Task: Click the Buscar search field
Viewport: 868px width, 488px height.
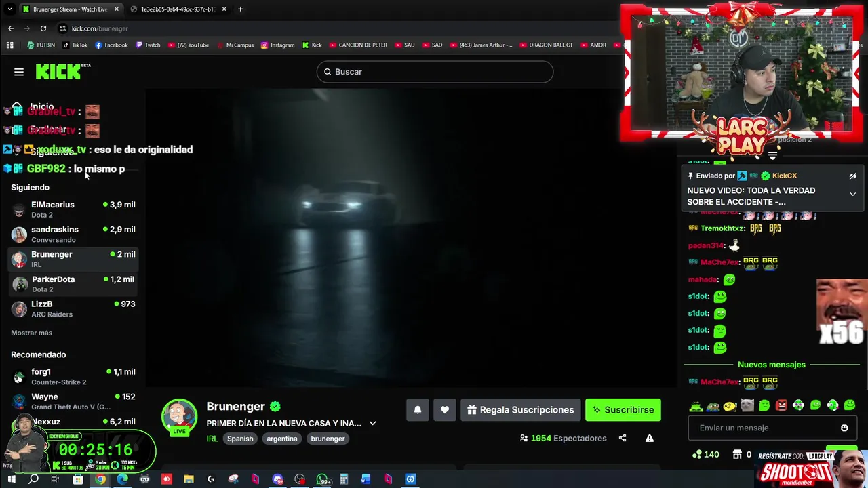Action: [x=435, y=72]
